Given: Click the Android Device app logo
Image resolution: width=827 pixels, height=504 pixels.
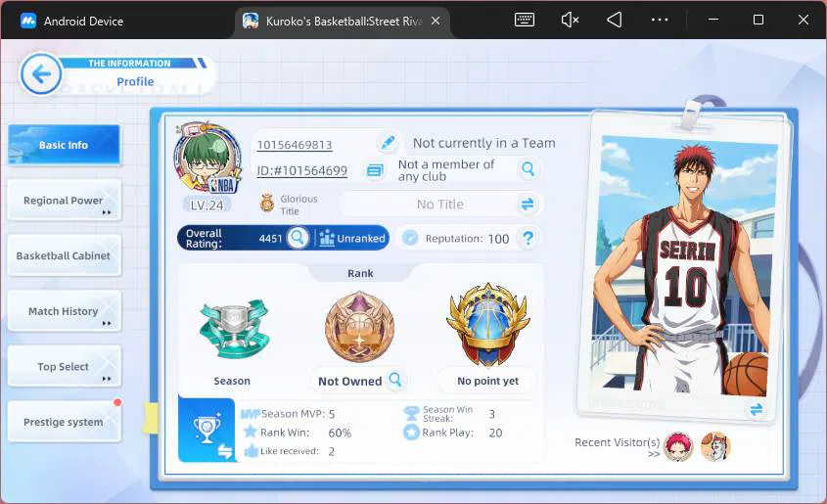Looking at the screenshot, I should point(28,22).
